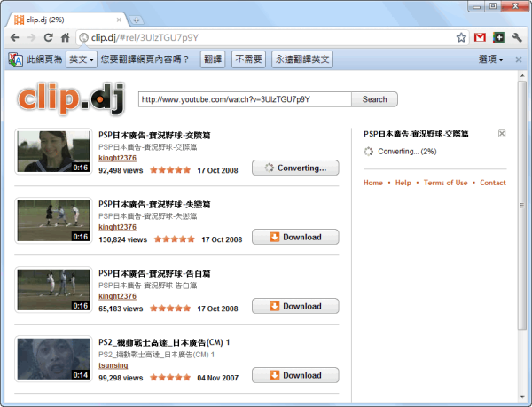Image resolution: width=532 pixels, height=407 pixels.
Task: Open the Contact link
Action: pos(493,183)
